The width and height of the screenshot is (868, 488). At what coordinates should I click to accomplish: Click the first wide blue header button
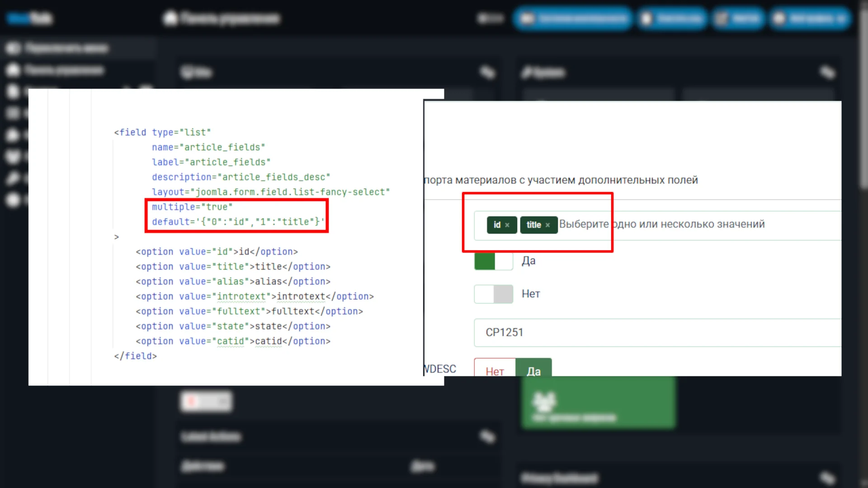(x=572, y=19)
